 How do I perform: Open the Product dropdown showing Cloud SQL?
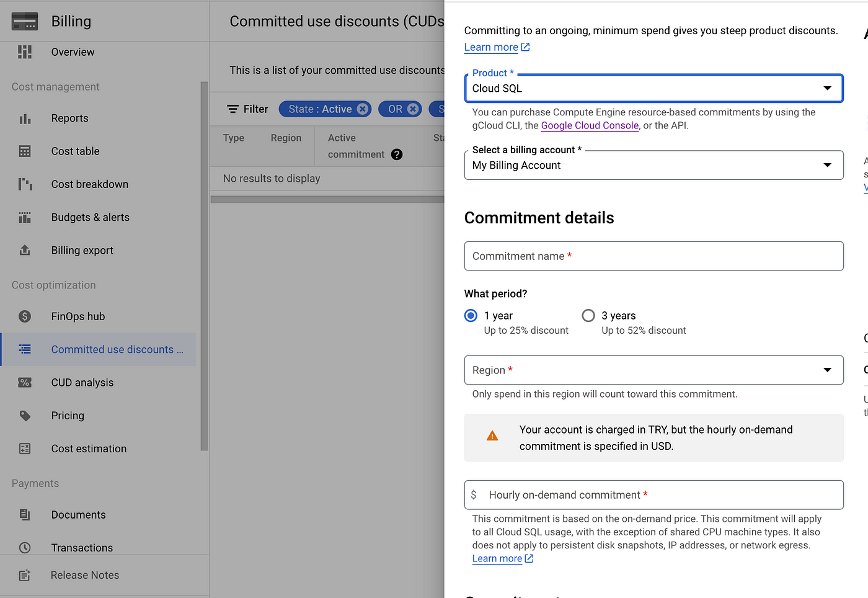coord(653,88)
